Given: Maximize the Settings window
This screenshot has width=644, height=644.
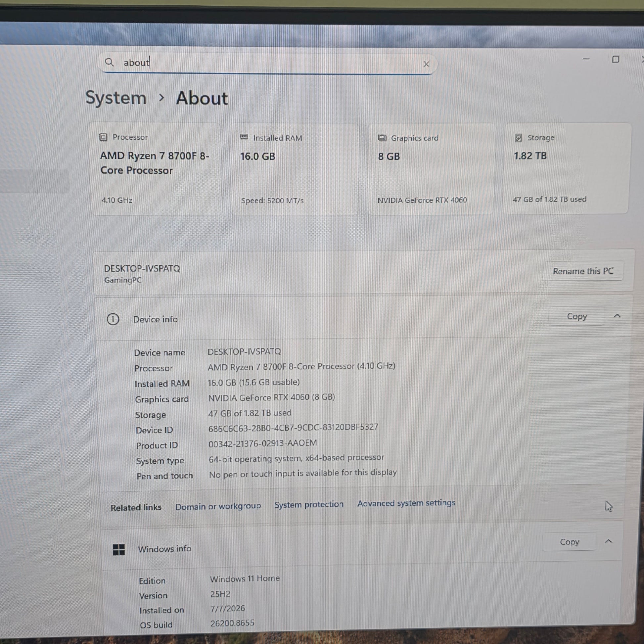Looking at the screenshot, I should click(615, 59).
